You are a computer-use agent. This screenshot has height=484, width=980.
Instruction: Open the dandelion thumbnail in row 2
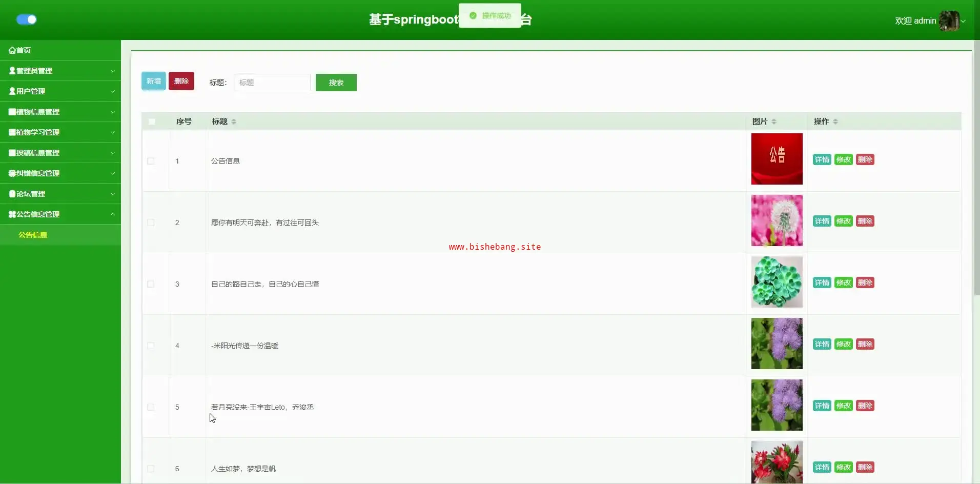point(777,220)
